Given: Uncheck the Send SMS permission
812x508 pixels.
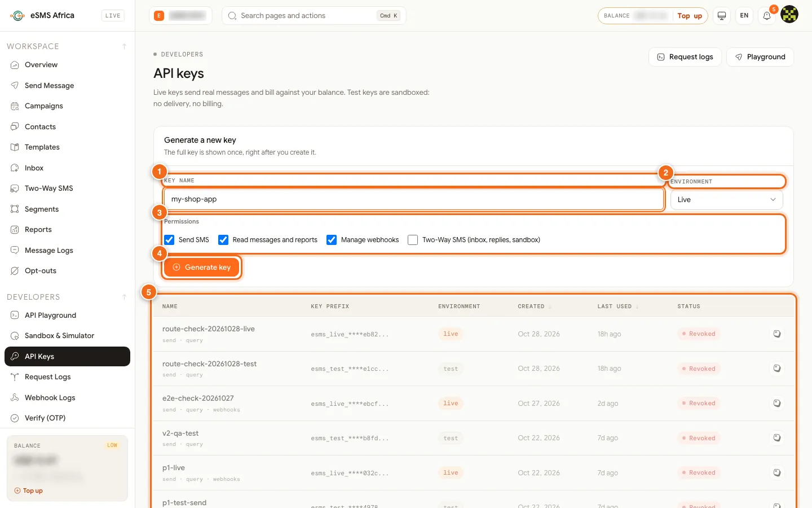Looking at the screenshot, I should click(169, 240).
